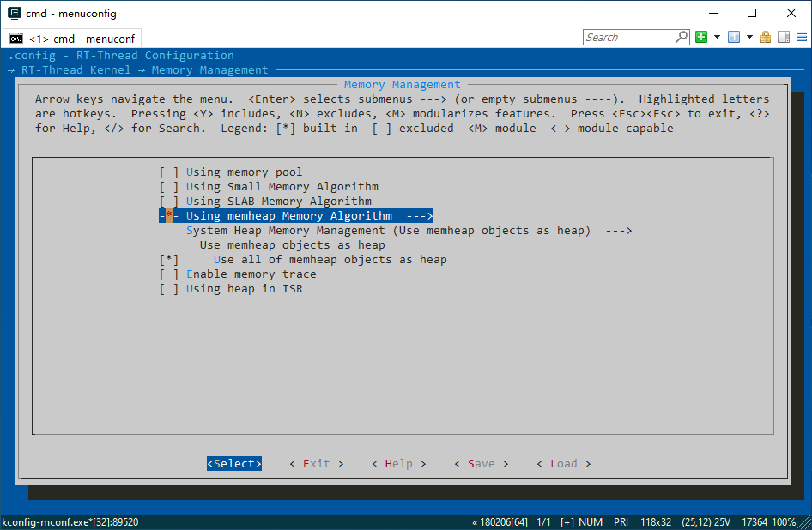Click the magnifier search icon

[682, 37]
